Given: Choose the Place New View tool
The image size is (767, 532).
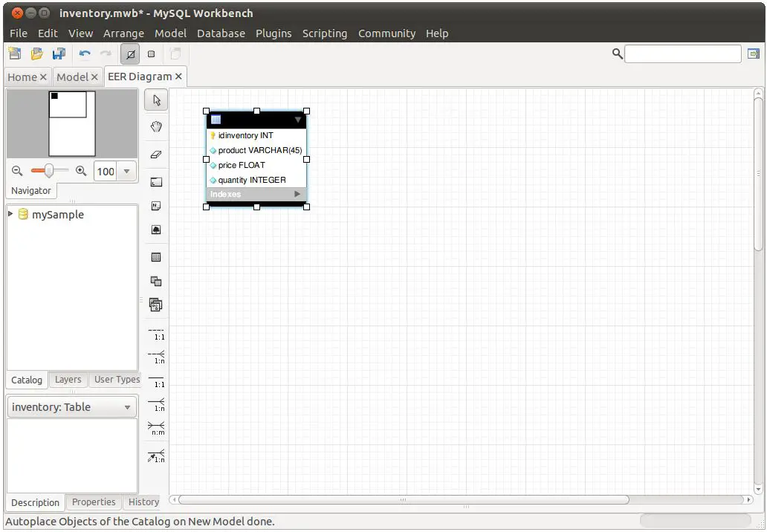Looking at the screenshot, I should (x=156, y=281).
